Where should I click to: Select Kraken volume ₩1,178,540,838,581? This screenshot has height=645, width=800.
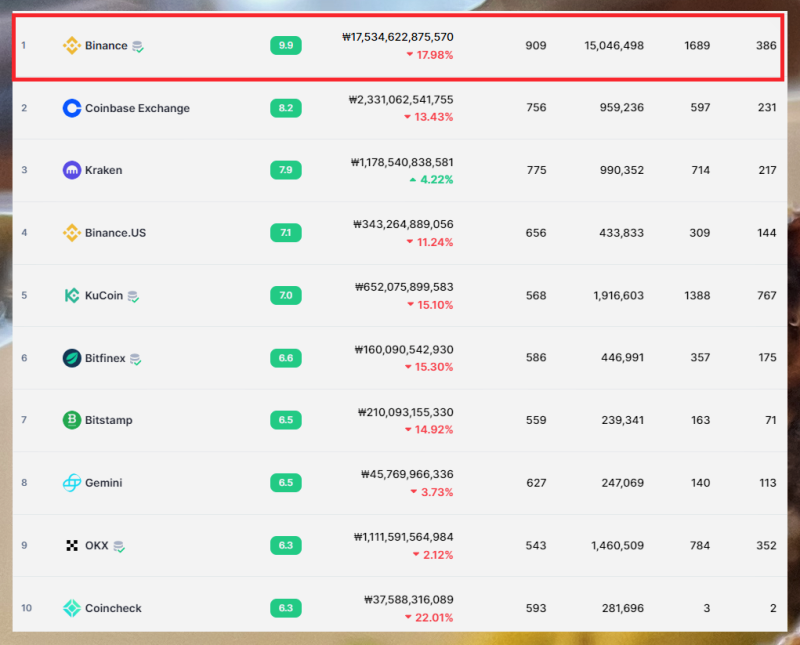click(x=402, y=162)
